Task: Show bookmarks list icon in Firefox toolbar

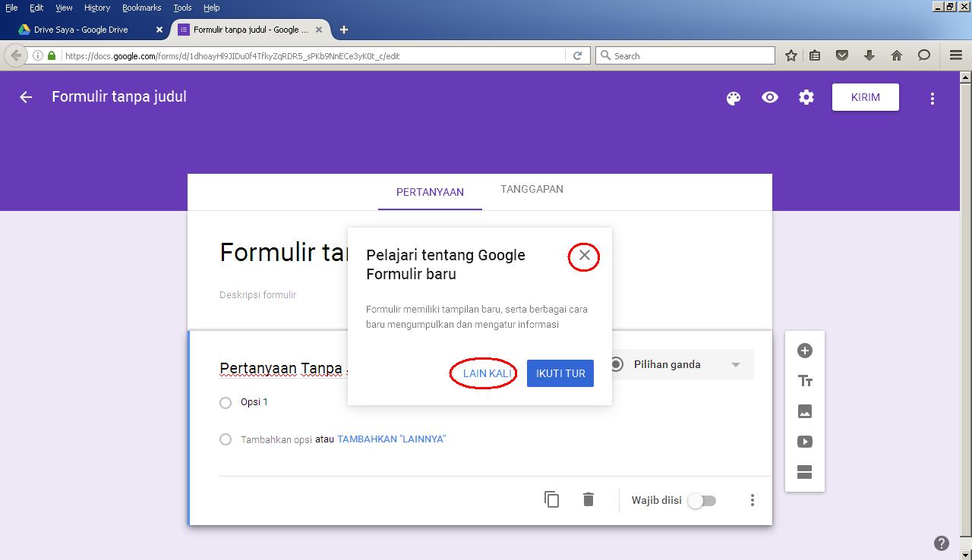Action: point(815,55)
